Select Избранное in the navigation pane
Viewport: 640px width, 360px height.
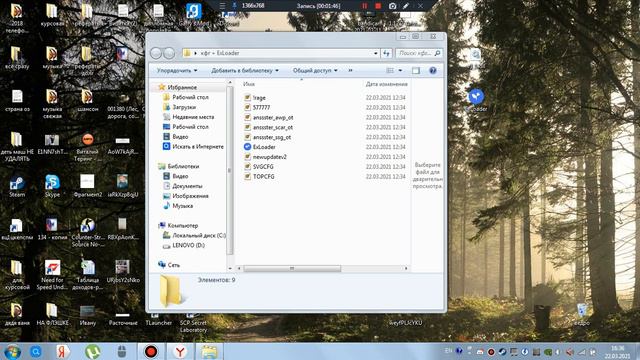(x=182, y=87)
